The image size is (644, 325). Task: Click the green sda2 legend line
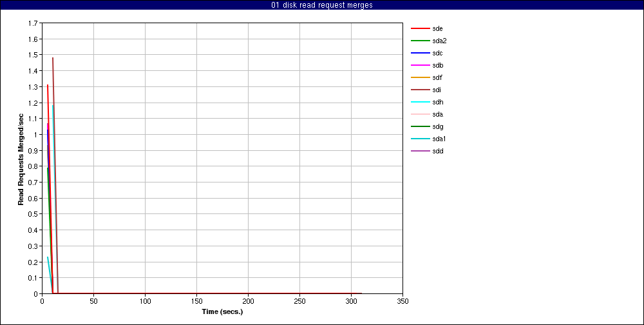tap(420, 41)
